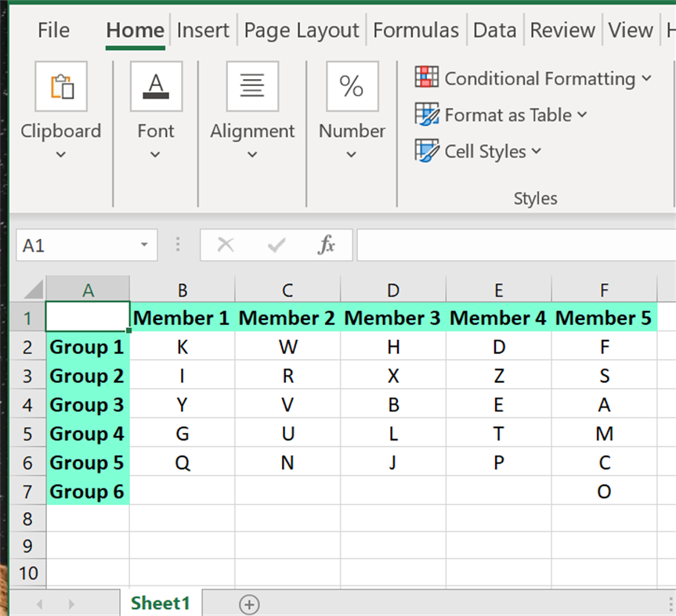Select cell containing Group 3
Screen dimensions: 676x616
coord(86,405)
